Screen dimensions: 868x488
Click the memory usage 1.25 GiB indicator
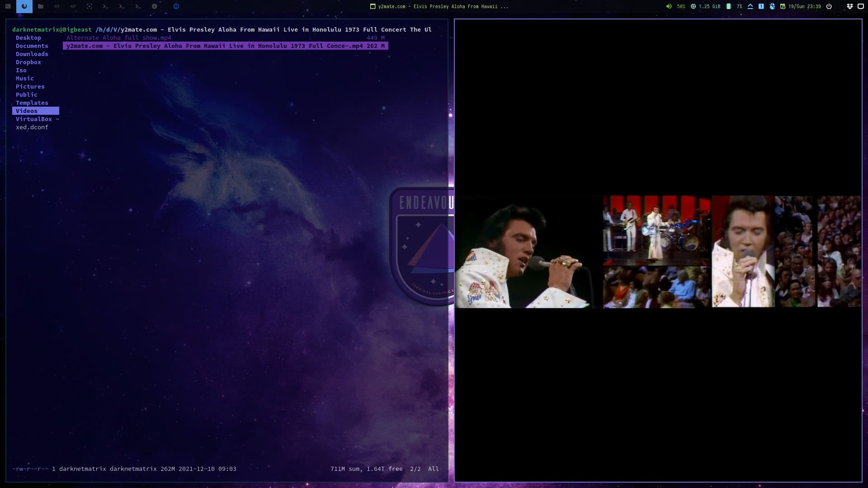coord(705,6)
